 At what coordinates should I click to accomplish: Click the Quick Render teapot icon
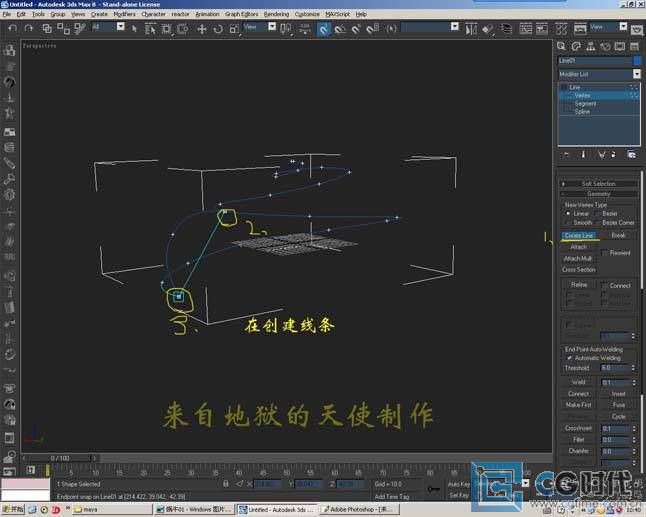click(x=637, y=30)
